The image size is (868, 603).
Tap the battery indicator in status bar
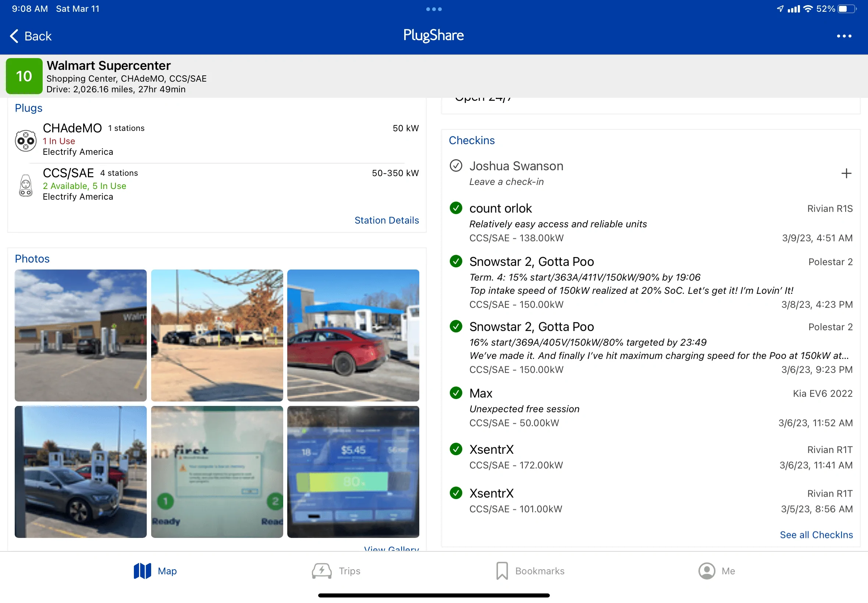tap(847, 9)
